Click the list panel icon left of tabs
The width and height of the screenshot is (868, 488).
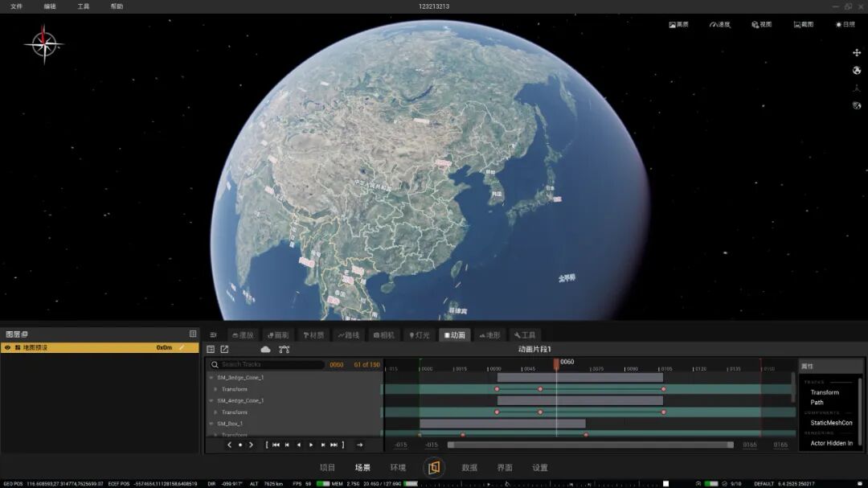point(213,335)
